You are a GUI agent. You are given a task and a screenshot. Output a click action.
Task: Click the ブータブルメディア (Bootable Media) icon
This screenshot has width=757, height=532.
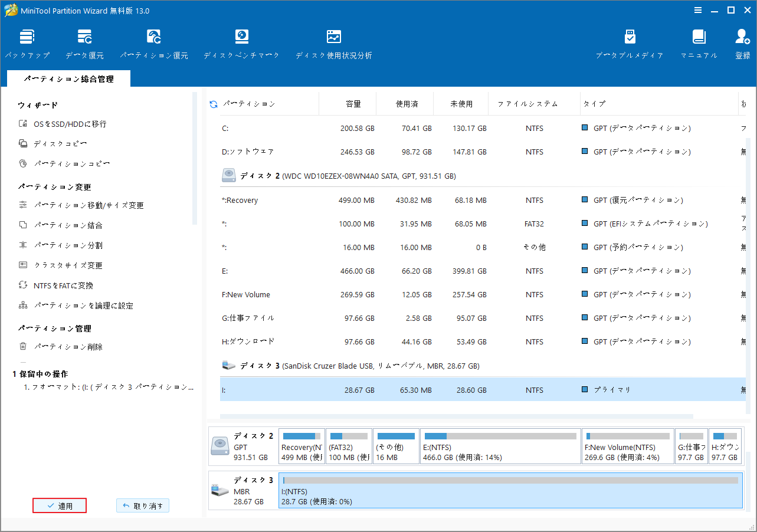pyautogui.click(x=629, y=42)
